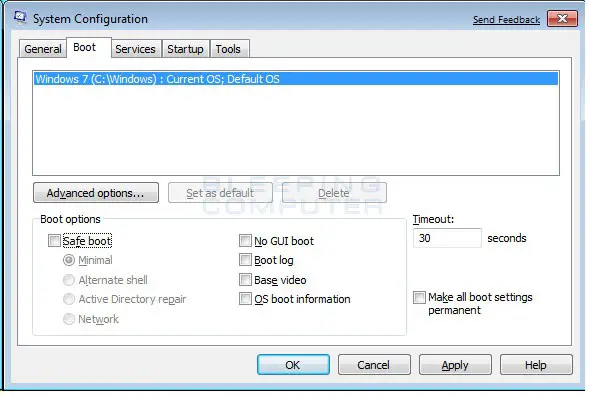
Task: Click the System Configuration title icon
Action: point(20,18)
